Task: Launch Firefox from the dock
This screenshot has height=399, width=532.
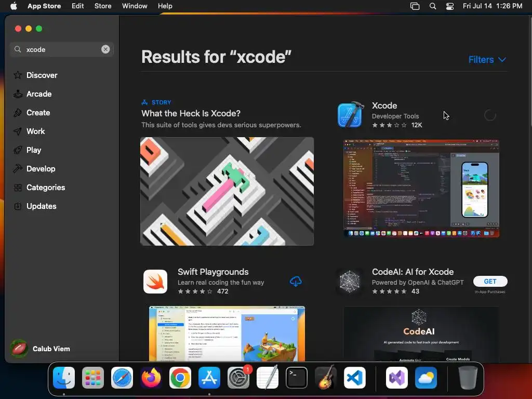Action: 151,378
